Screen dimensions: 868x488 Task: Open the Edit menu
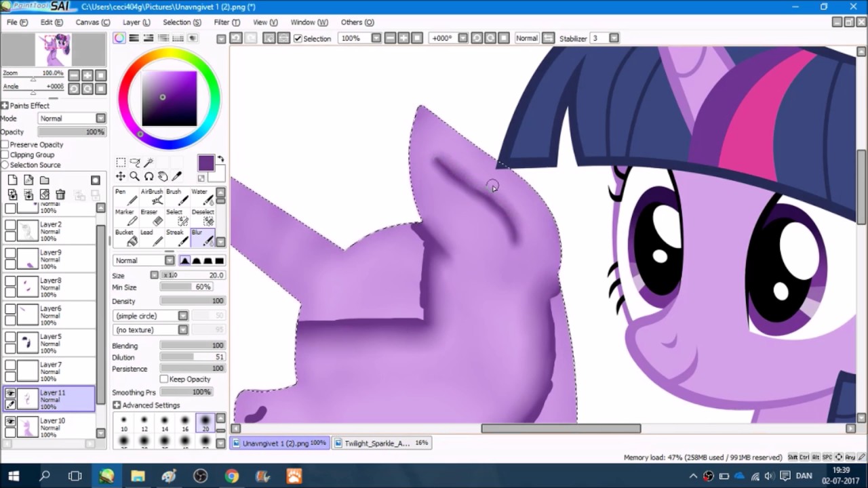click(52, 22)
